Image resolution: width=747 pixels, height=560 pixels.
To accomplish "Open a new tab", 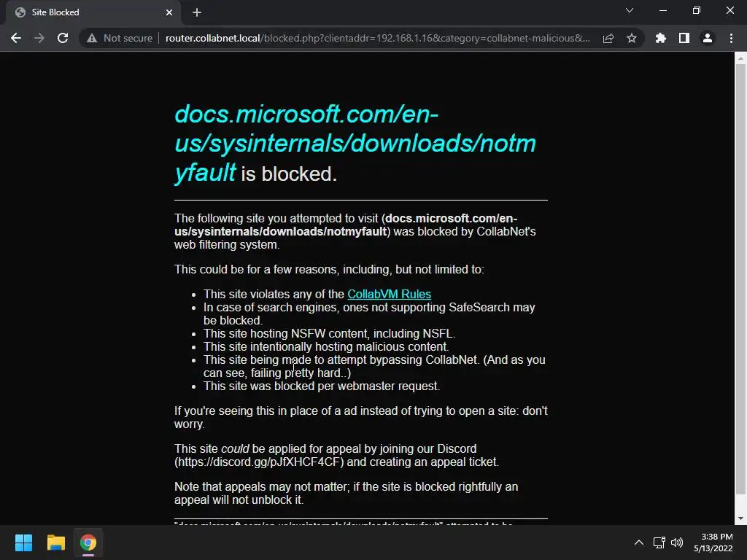I will (x=197, y=12).
